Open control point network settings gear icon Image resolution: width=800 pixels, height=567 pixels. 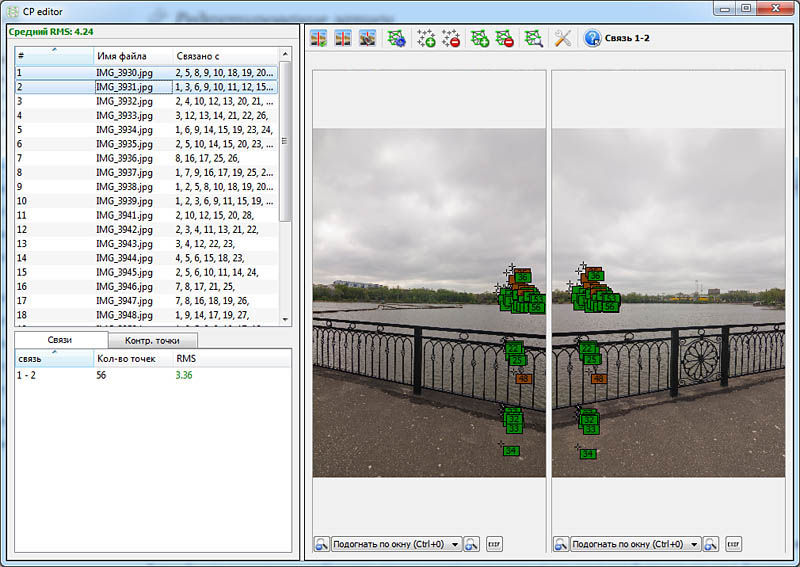click(396, 38)
